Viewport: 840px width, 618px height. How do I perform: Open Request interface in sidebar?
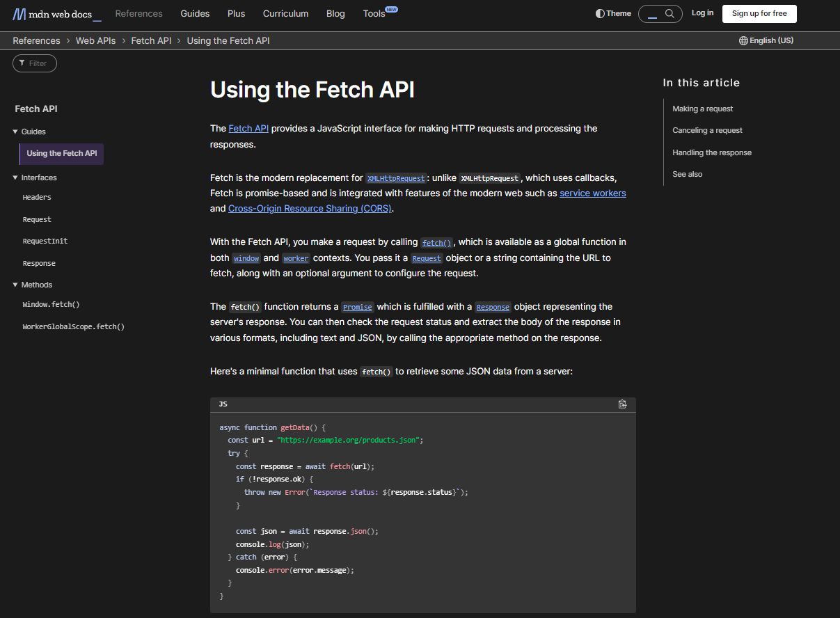point(37,219)
